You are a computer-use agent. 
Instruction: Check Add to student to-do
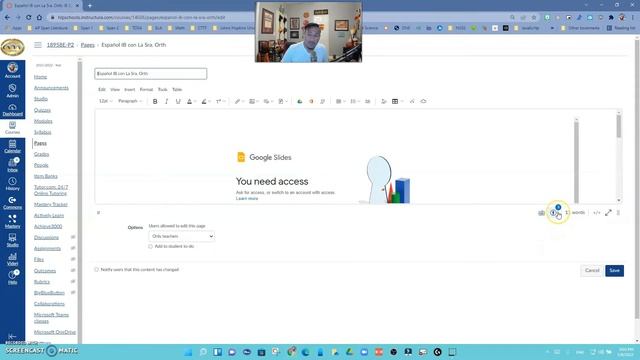coord(151,247)
